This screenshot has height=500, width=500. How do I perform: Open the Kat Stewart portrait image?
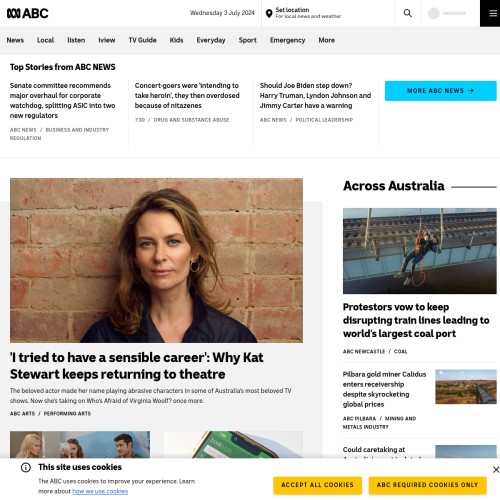coord(156,260)
